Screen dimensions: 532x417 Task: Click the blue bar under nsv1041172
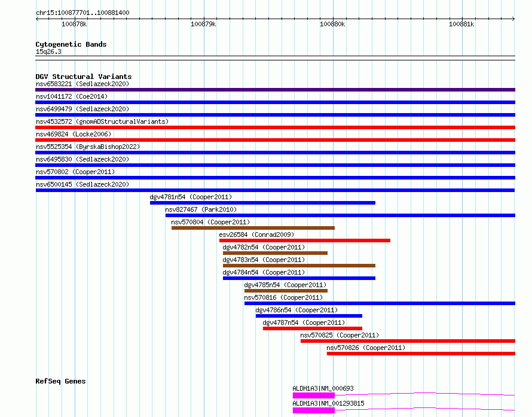point(275,102)
